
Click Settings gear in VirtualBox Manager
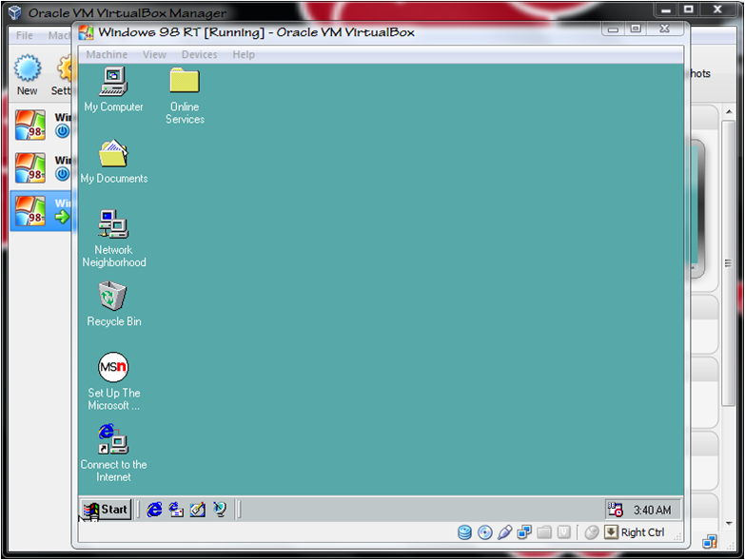[x=63, y=75]
